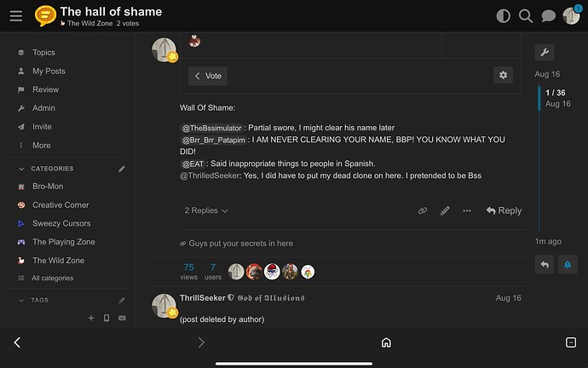This screenshot has height=368, width=588.
Task: Toggle topic notification bell
Action: pyautogui.click(x=567, y=265)
